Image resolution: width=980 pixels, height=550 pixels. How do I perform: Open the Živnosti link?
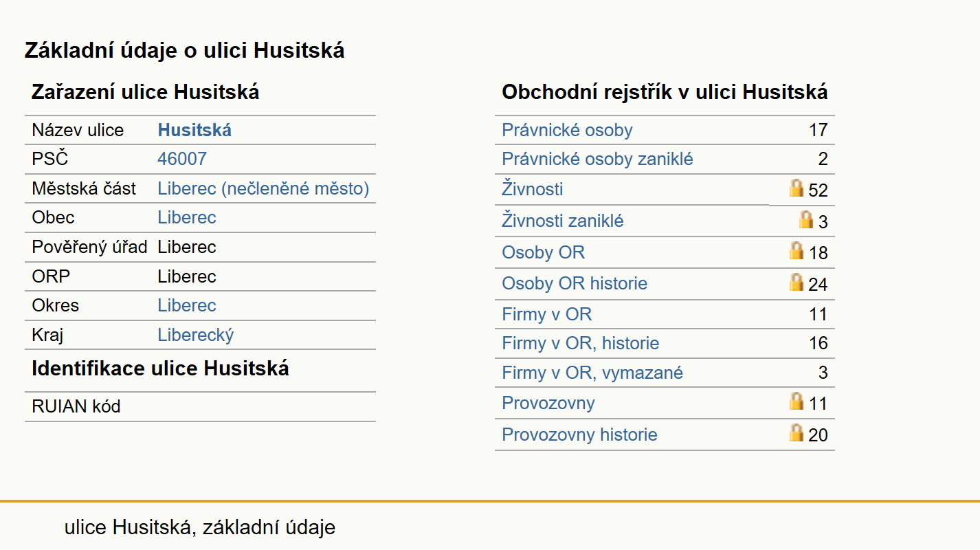click(x=533, y=189)
